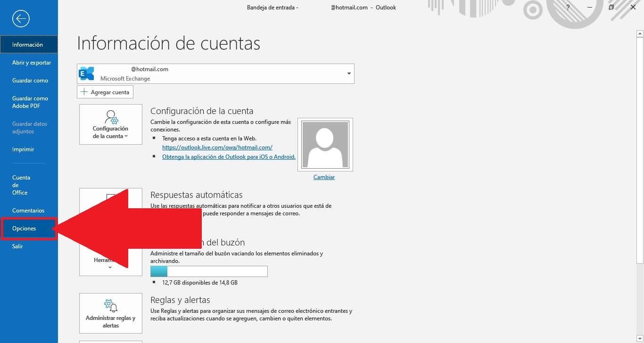The height and width of the screenshot is (343, 644).
Task: Open the Outlook app for iOS or Android link
Action: [229, 157]
